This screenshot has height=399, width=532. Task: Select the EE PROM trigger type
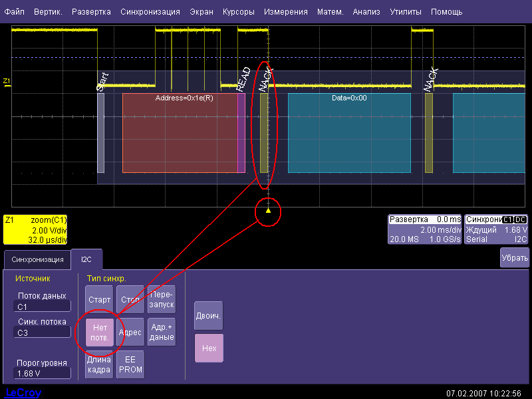[130, 364]
